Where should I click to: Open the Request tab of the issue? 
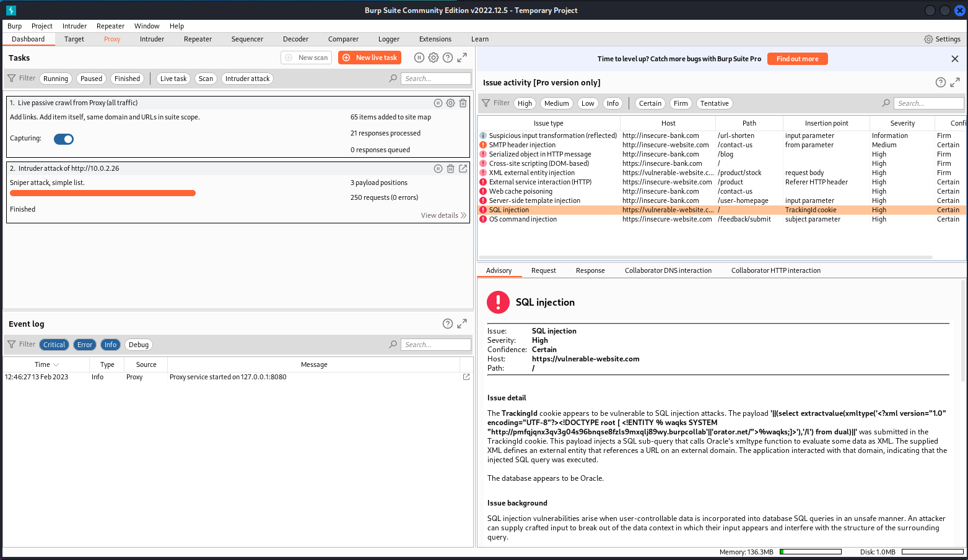tap(544, 270)
